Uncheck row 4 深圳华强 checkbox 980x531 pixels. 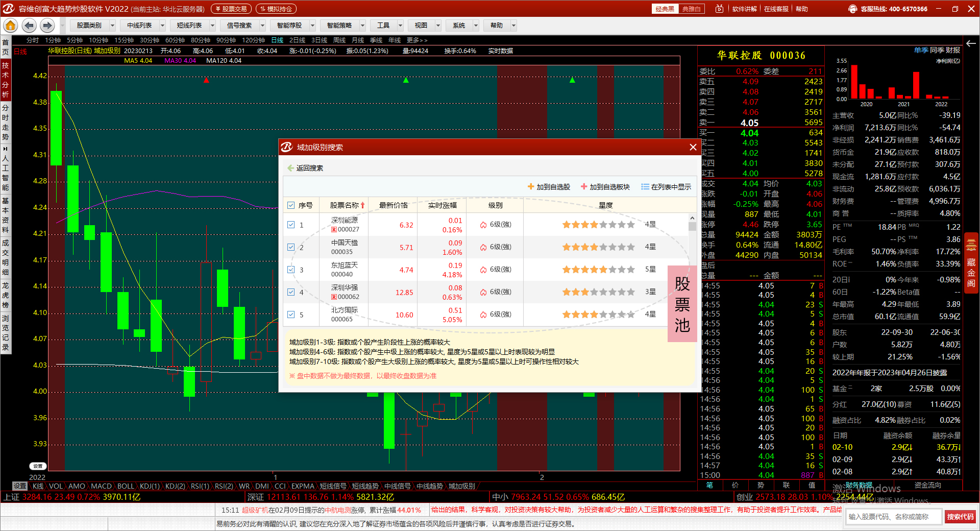click(x=291, y=292)
